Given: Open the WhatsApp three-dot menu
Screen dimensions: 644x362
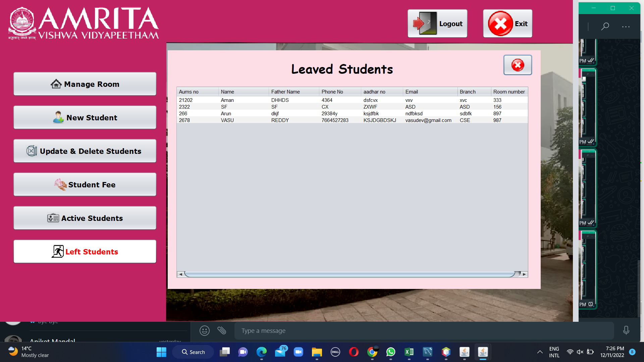Looking at the screenshot, I should [x=626, y=26].
